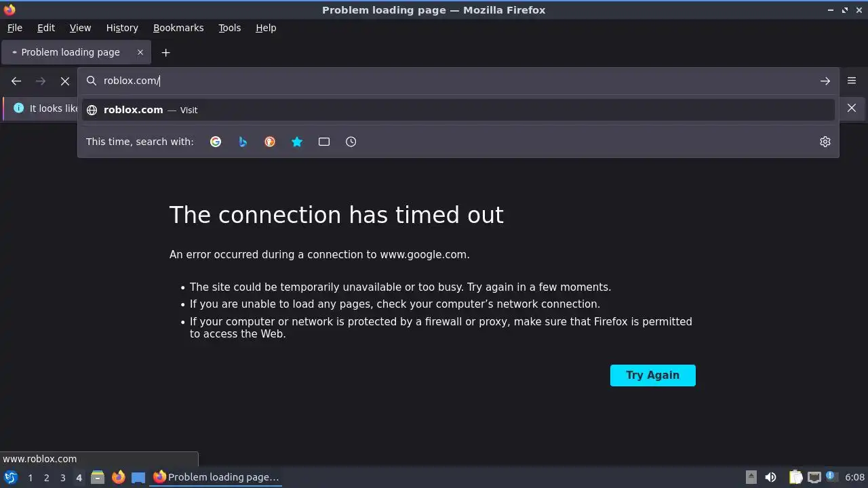The image size is (868, 488).
Task: Open the Help menu
Action: pyautogui.click(x=266, y=28)
